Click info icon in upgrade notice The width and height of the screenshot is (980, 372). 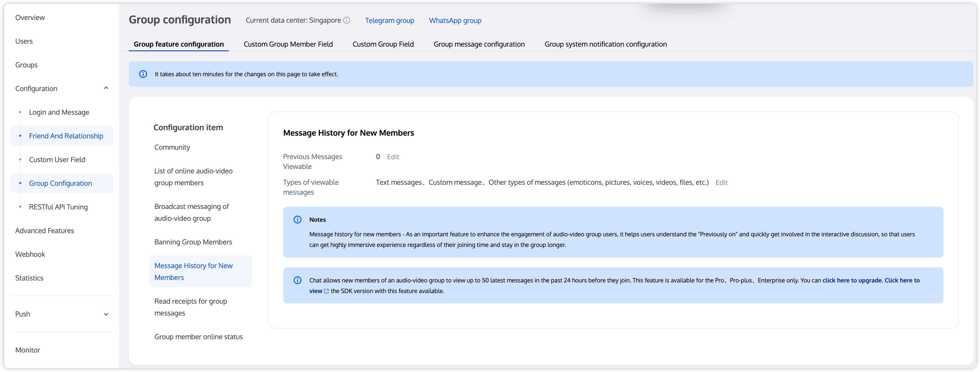[x=298, y=280]
